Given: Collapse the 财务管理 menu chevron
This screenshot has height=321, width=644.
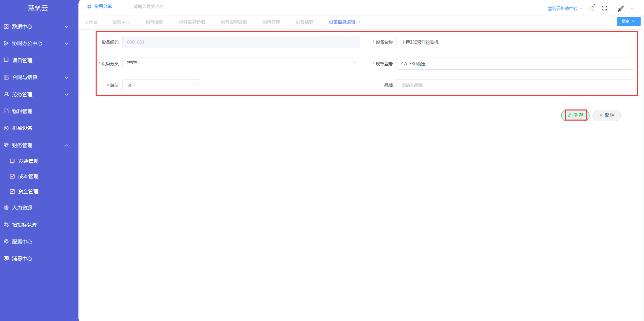Looking at the screenshot, I should click(67, 146).
